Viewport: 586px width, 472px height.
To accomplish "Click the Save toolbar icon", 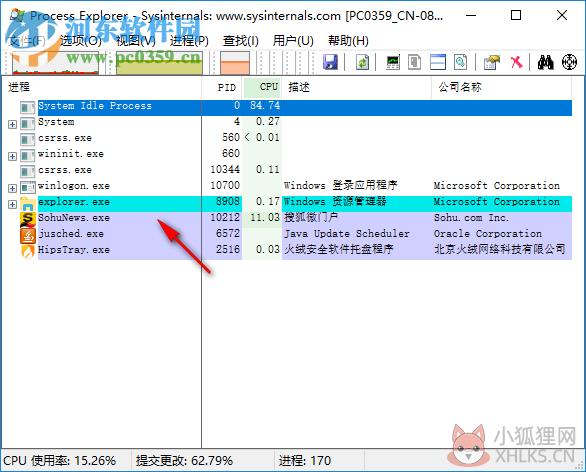I will point(330,62).
